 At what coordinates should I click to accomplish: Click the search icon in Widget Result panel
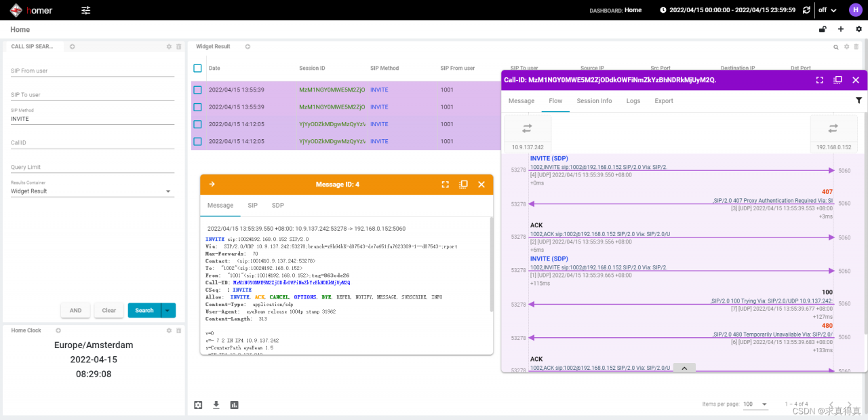tap(836, 47)
